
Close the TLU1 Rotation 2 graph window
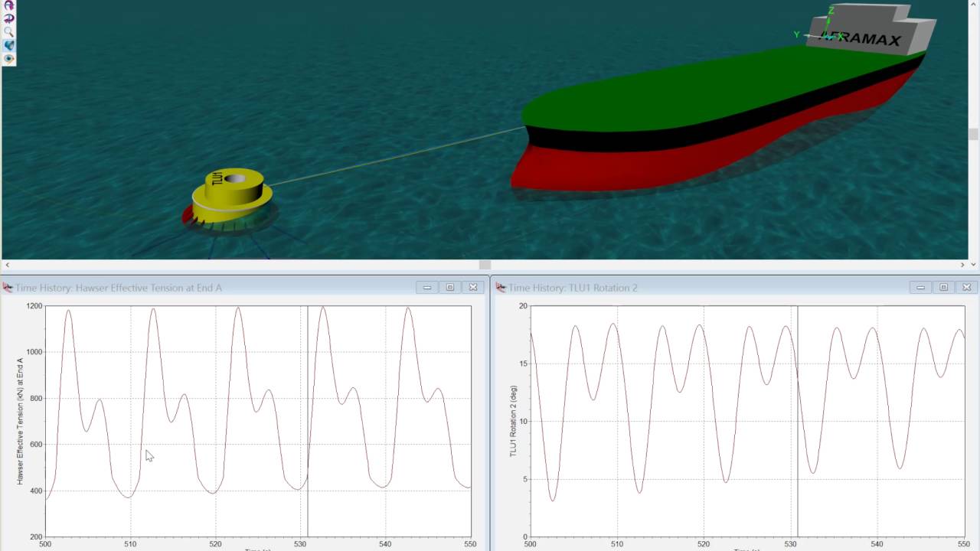point(966,287)
